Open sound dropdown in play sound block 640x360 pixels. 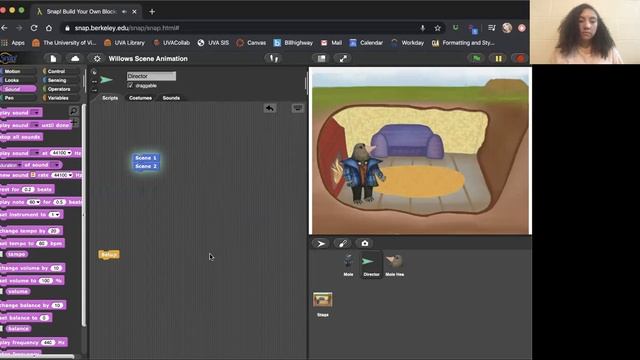36,113
